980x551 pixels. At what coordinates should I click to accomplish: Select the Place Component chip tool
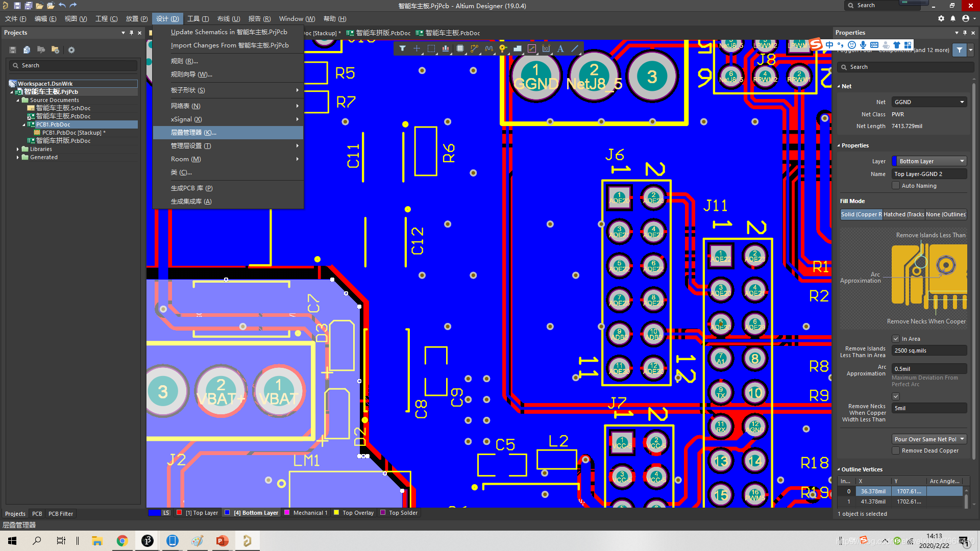[x=460, y=48]
